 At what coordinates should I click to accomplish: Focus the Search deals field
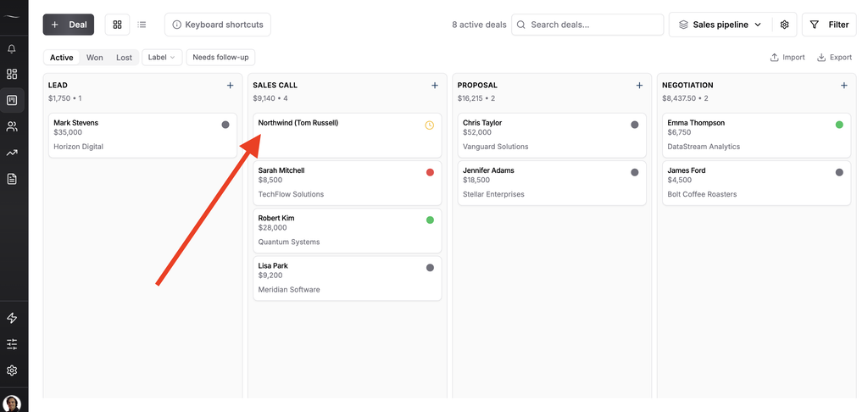(x=587, y=25)
